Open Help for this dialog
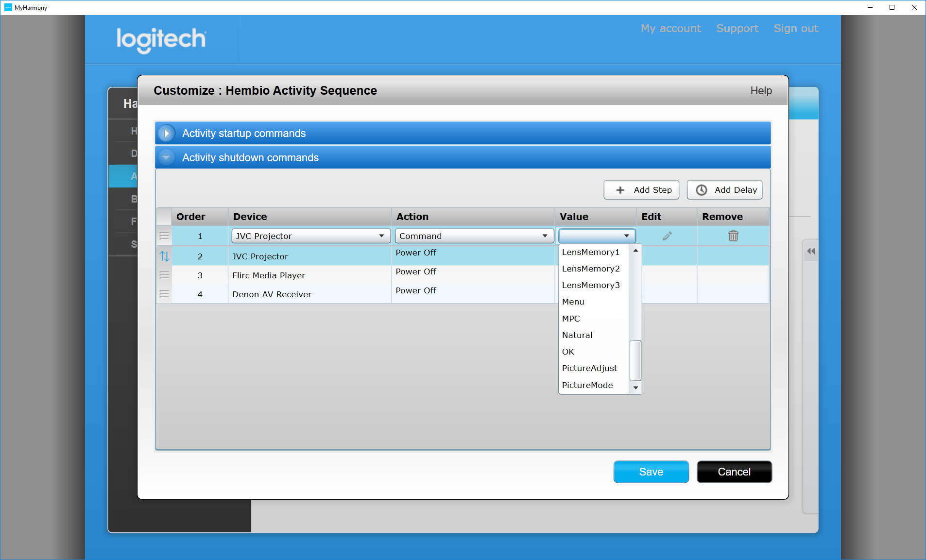Viewport: 926px width, 560px height. pos(761,91)
